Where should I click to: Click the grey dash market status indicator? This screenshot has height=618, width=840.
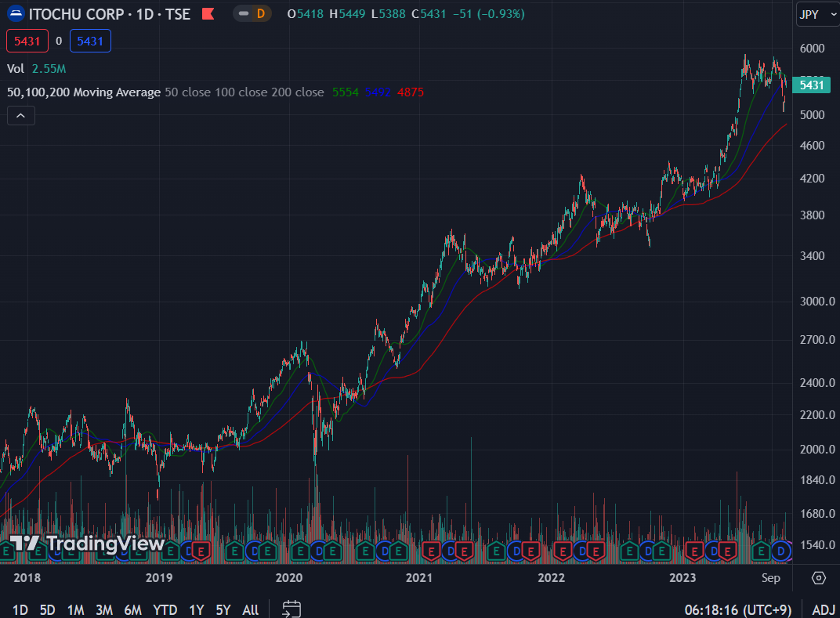(x=244, y=14)
